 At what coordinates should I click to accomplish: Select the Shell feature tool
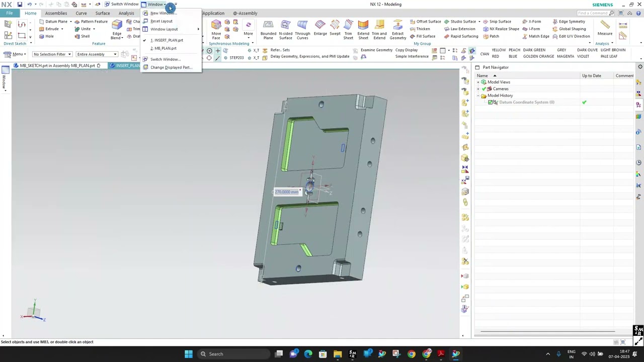(x=82, y=36)
